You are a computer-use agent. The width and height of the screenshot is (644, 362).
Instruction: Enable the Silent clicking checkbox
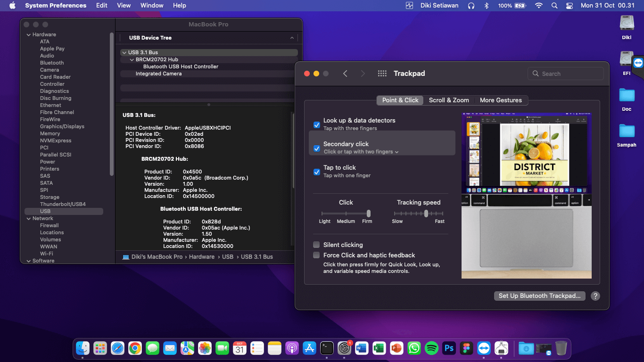click(x=317, y=245)
